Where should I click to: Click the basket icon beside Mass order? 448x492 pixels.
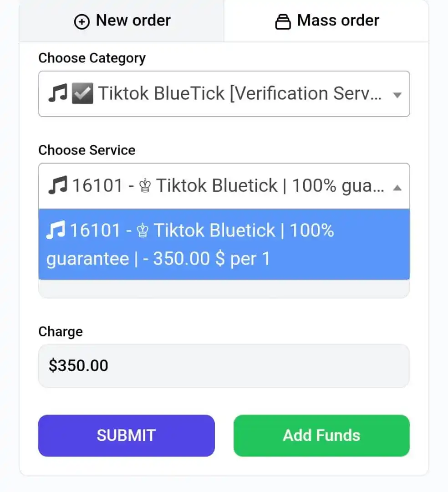click(x=283, y=22)
